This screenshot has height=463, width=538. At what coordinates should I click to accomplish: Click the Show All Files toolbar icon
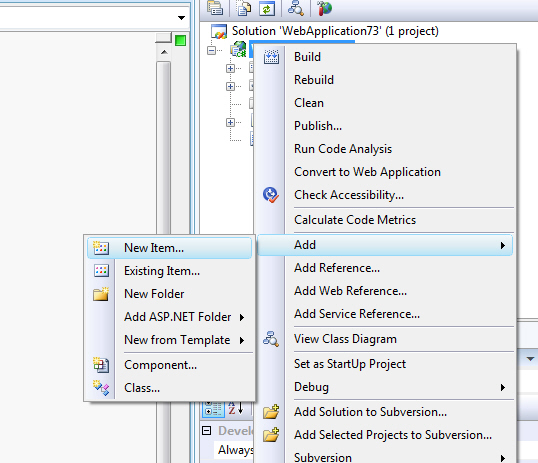[x=244, y=8]
